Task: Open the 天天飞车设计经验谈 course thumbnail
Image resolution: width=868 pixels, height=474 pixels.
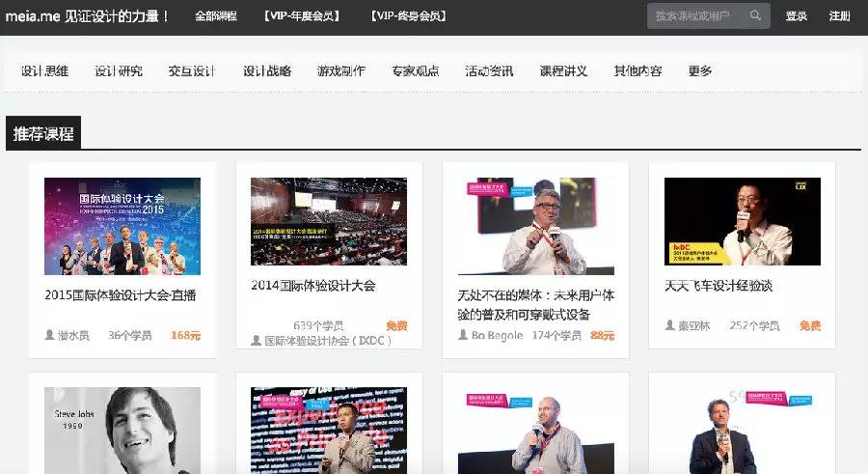Action: 742,221
